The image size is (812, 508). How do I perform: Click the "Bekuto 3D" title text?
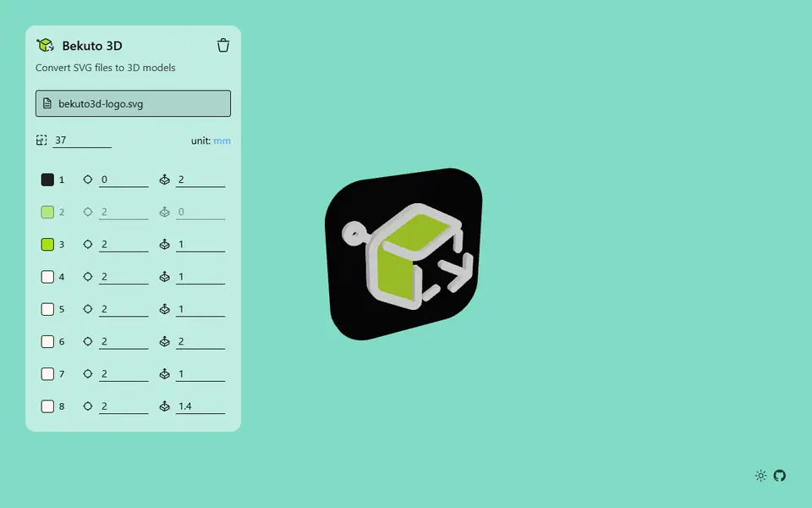click(92, 46)
